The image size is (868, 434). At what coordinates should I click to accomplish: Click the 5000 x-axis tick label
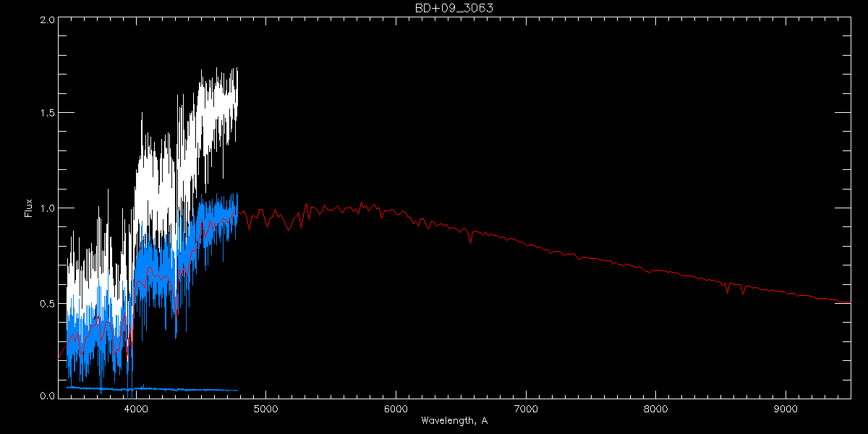tap(265, 408)
